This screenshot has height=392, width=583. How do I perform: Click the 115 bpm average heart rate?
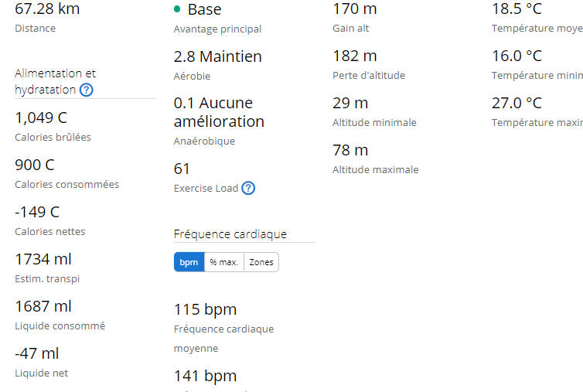click(x=205, y=309)
